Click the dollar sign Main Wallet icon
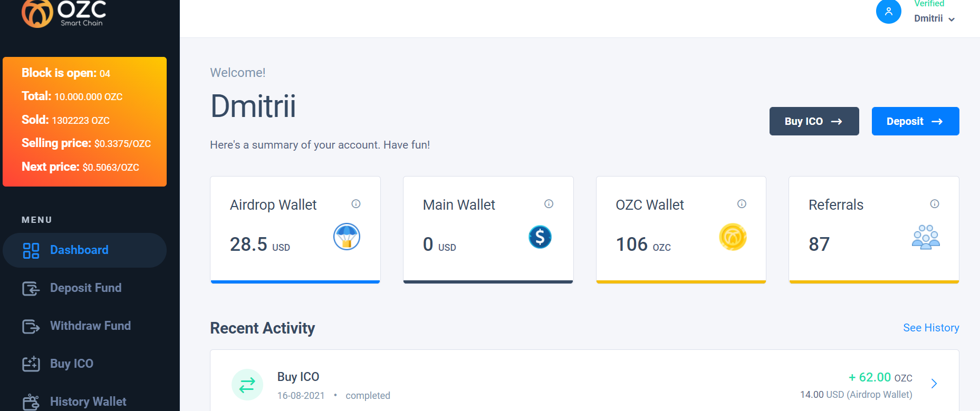 540,237
